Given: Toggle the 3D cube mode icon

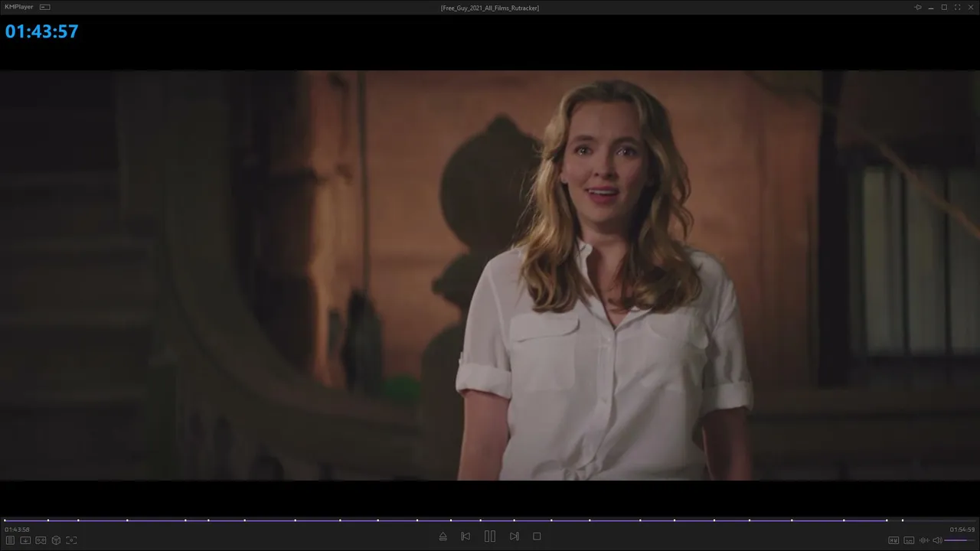Looking at the screenshot, I should tap(56, 540).
